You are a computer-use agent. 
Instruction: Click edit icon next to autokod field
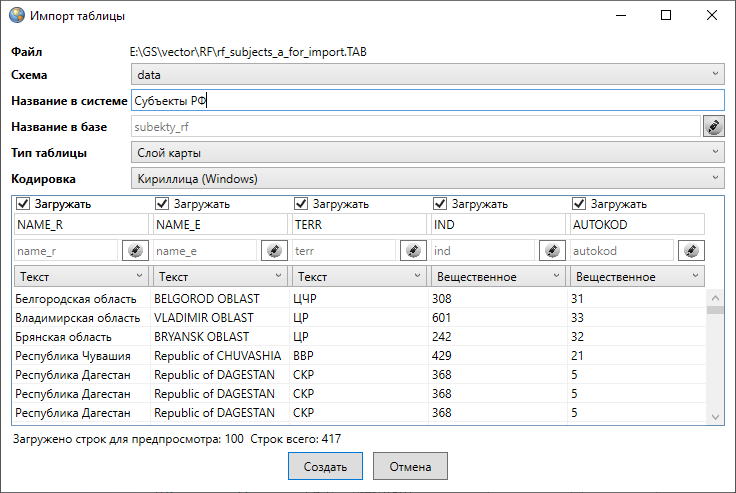point(690,250)
